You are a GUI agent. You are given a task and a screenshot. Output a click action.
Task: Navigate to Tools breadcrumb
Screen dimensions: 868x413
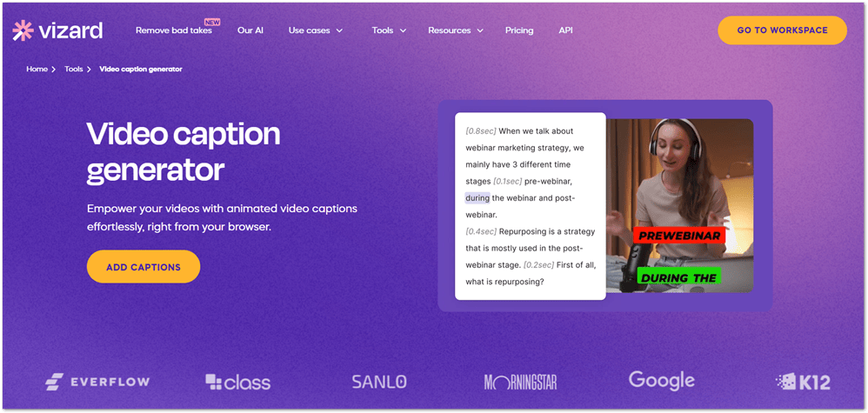[x=74, y=70]
